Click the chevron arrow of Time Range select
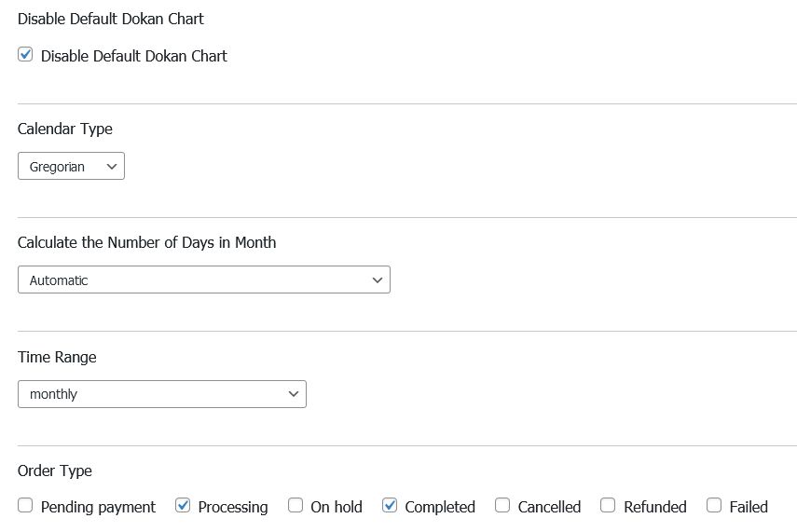 tap(294, 394)
